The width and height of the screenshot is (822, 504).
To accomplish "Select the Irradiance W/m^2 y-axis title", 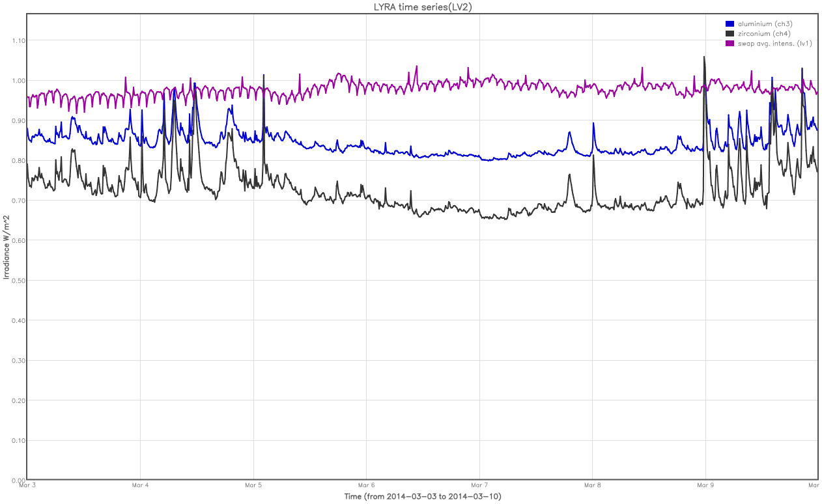I will 7,247.
